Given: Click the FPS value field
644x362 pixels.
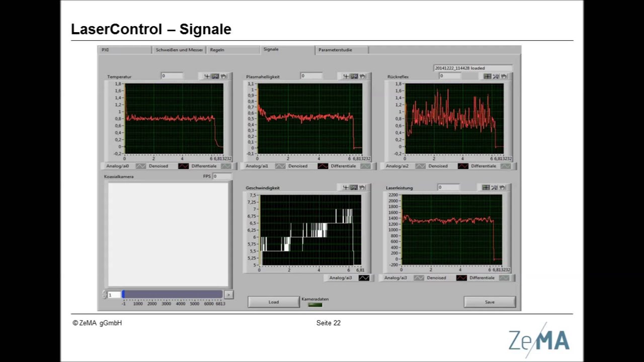Looking at the screenshot, I should (x=222, y=176).
